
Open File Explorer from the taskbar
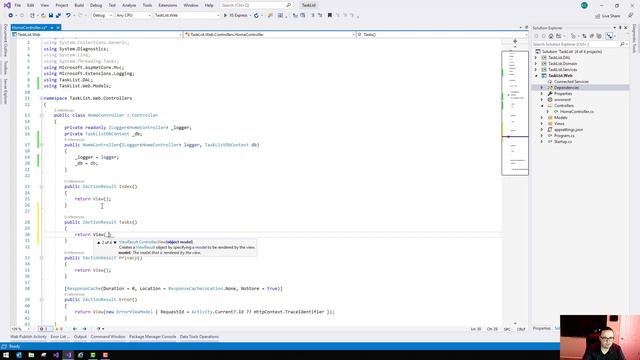click(31, 355)
